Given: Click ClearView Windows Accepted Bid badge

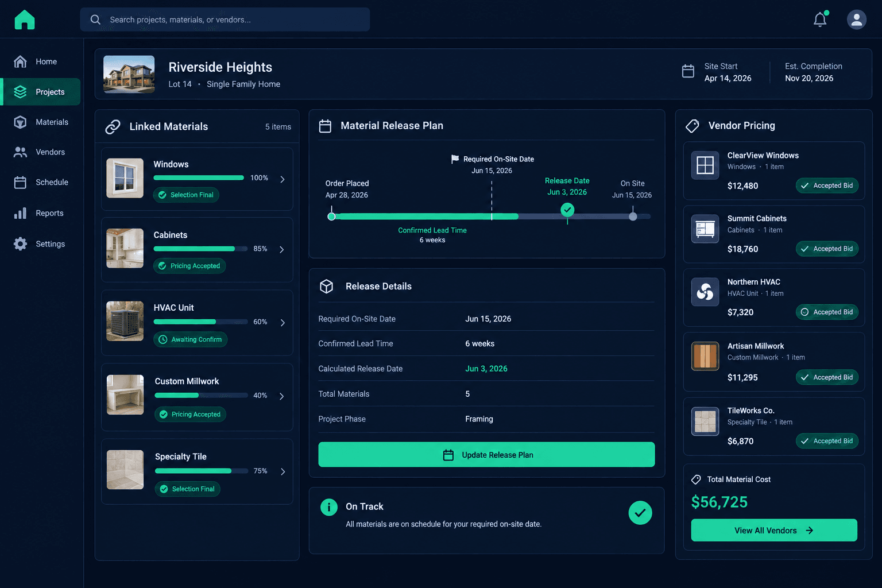Looking at the screenshot, I should (827, 185).
